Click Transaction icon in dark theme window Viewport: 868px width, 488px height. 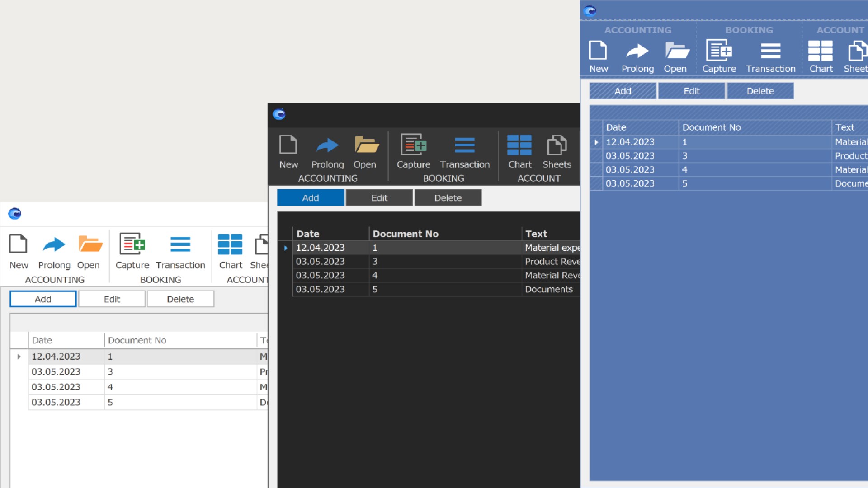point(465,145)
